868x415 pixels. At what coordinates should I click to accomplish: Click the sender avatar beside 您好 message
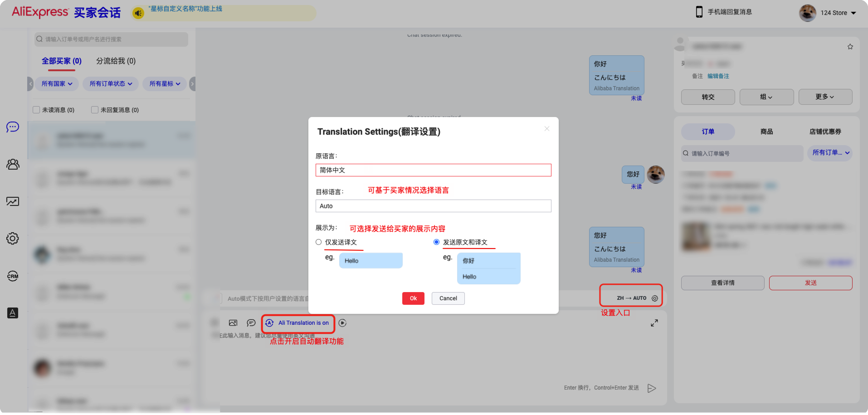pyautogui.click(x=655, y=175)
